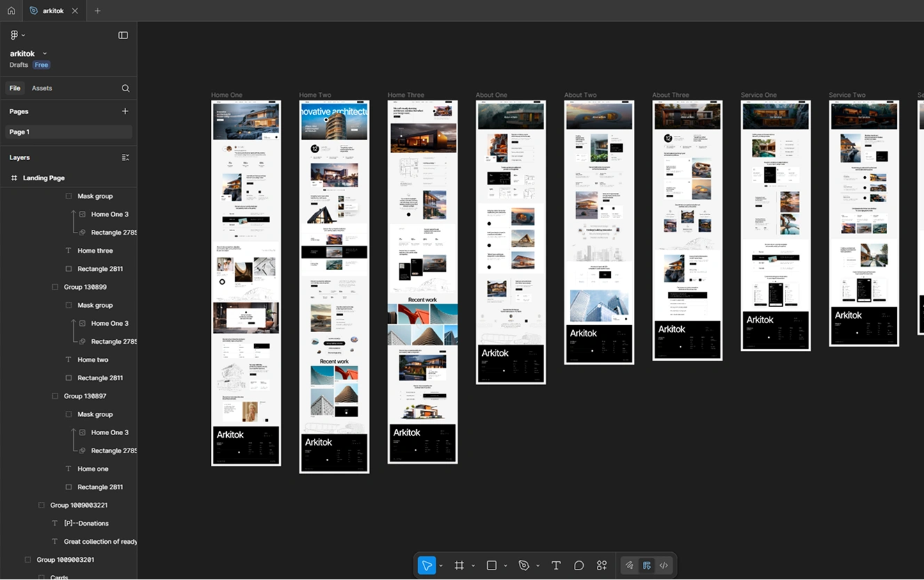Click the About One frame label

coord(491,95)
